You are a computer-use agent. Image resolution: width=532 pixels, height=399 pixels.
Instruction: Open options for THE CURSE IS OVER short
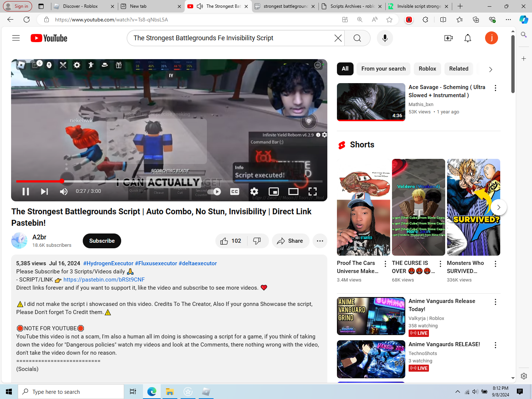440,264
